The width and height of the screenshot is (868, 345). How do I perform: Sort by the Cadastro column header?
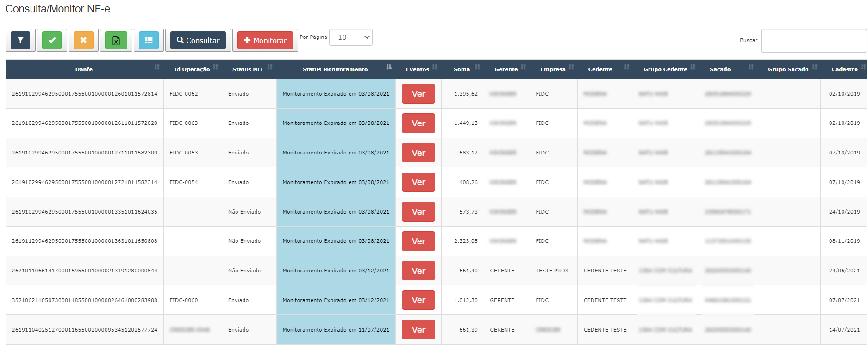tap(844, 69)
